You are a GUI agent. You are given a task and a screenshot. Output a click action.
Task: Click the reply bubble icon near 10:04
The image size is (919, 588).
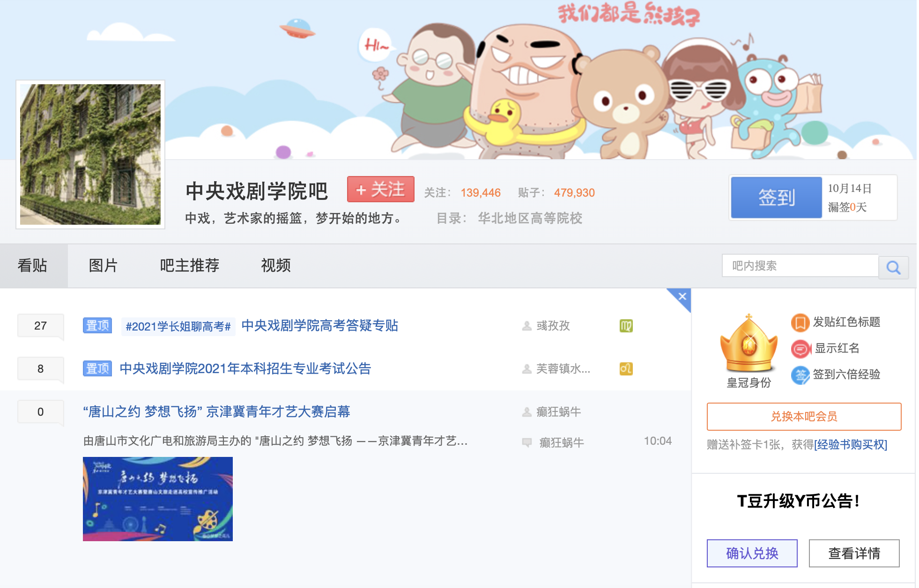point(527,442)
